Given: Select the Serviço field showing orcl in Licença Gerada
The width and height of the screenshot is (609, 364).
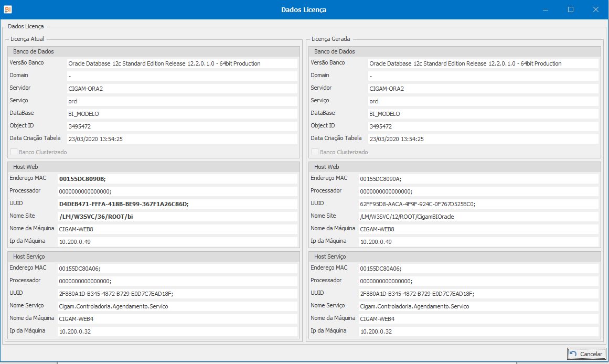Looking at the screenshot, I should pos(483,101).
